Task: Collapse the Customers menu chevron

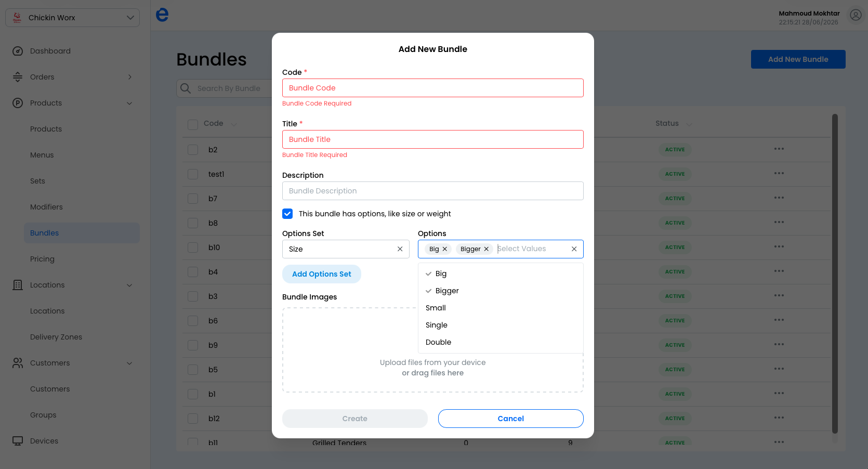Action: point(129,363)
